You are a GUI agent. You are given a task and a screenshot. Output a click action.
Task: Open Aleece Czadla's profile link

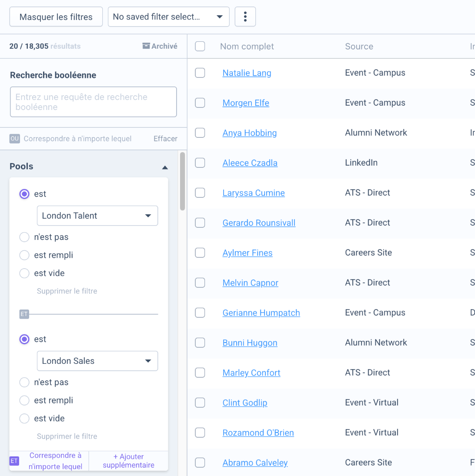click(250, 163)
